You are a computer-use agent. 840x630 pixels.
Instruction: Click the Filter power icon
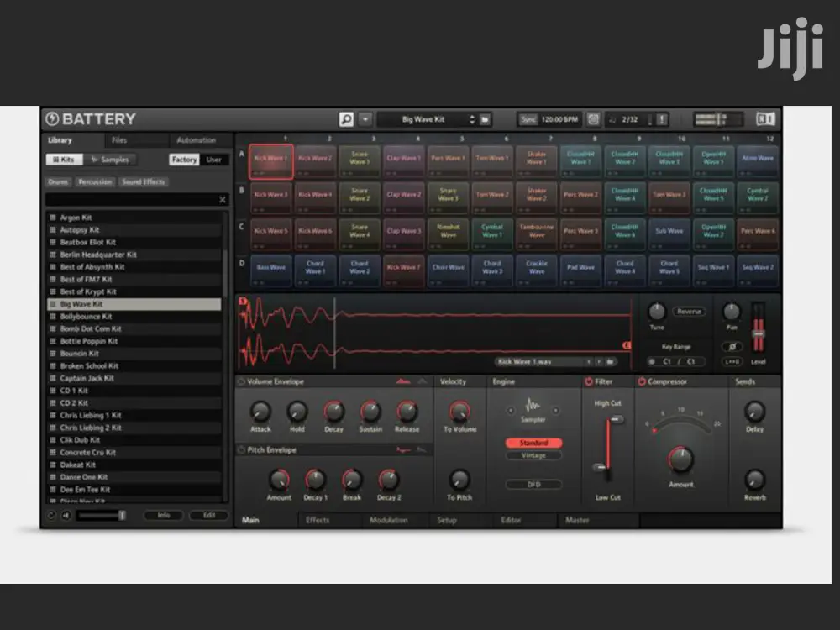(x=588, y=381)
